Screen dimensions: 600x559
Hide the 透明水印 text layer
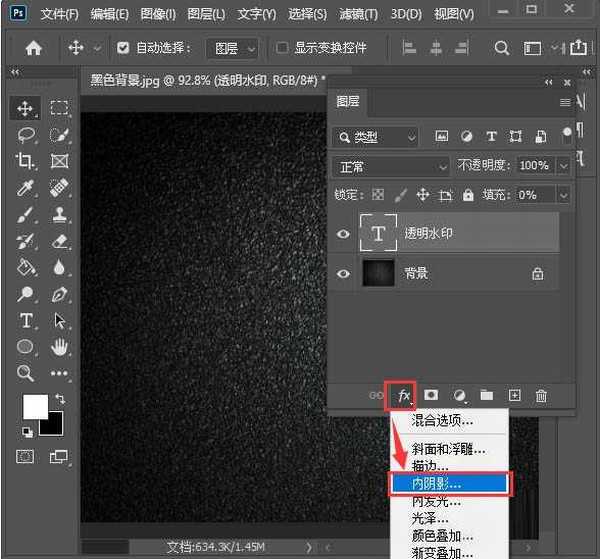coord(344,233)
